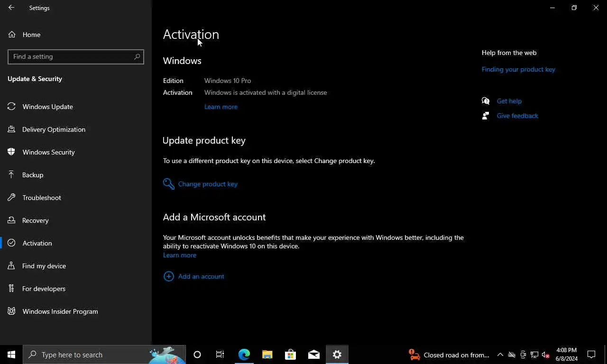This screenshot has width=607, height=364.
Task: Click the Find my device icon
Action: [x=12, y=266]
